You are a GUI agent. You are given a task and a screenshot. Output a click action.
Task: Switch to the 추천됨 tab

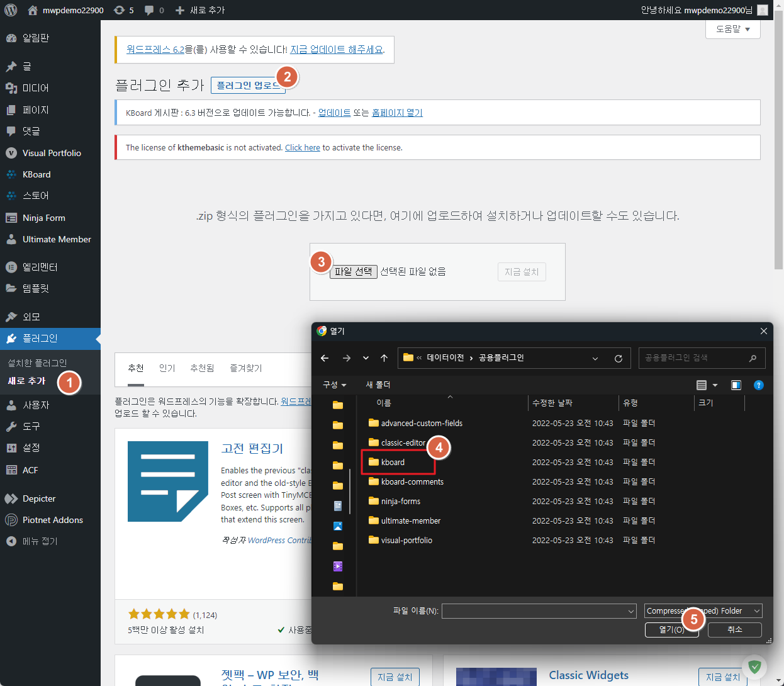click(x=202, y=368)
